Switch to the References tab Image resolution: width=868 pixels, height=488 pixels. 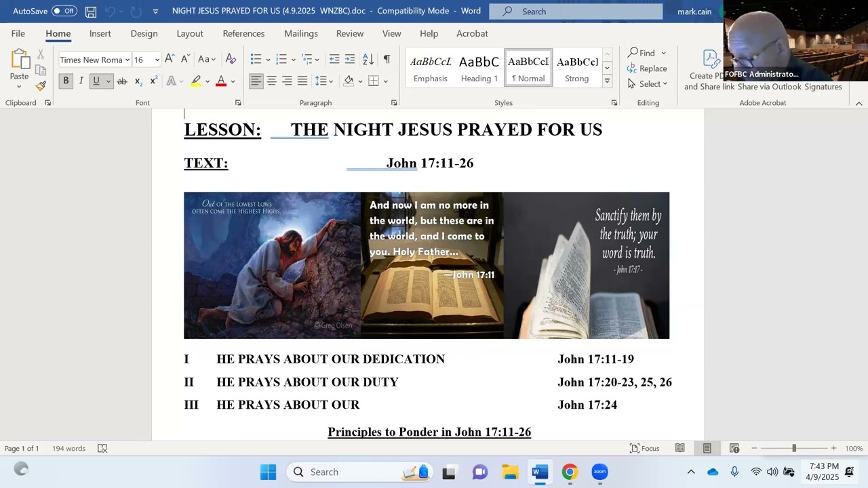click(x=243, y=33)
